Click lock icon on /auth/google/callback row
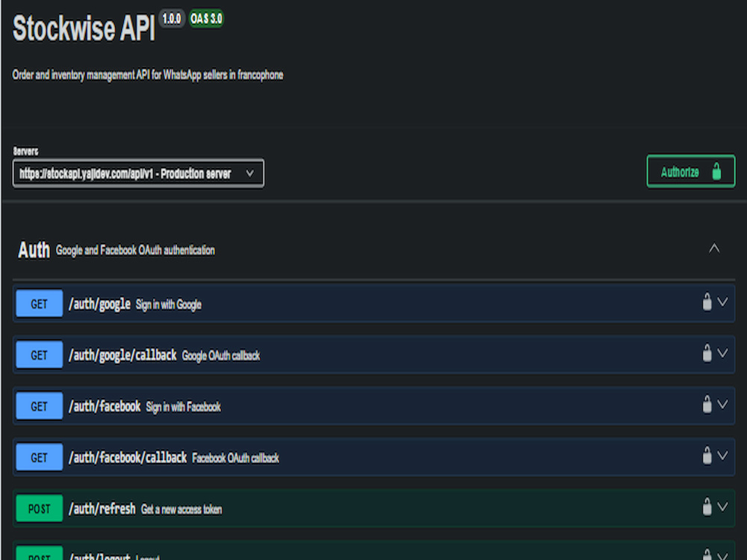The image size is (747, 560). (x=707, y=353)
